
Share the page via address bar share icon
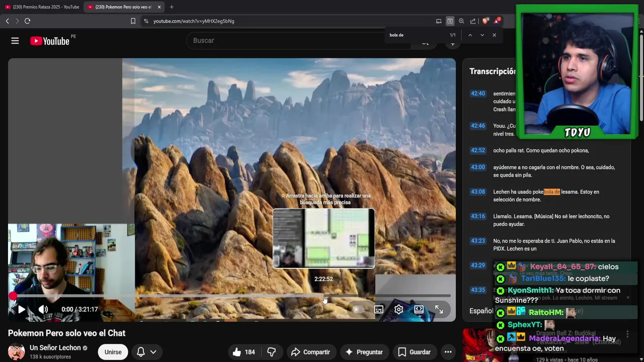pyautogui.click(x=473, y=21)
